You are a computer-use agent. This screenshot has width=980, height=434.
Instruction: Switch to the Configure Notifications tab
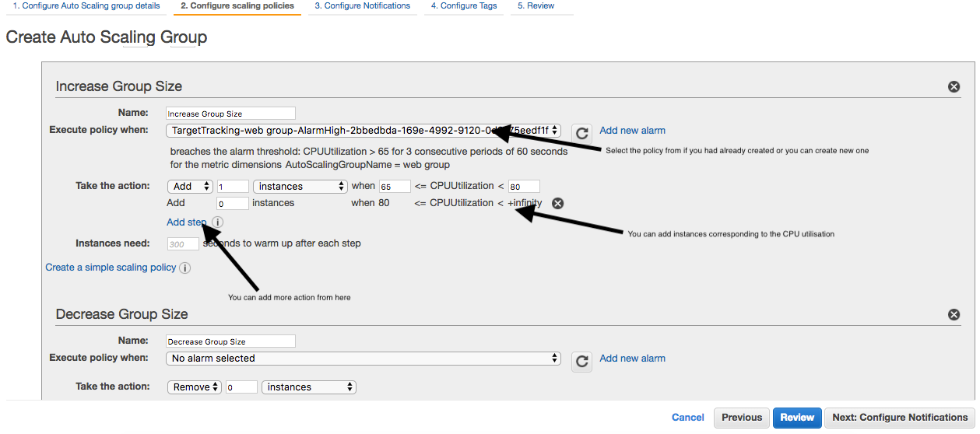click(x=362, y=6)
